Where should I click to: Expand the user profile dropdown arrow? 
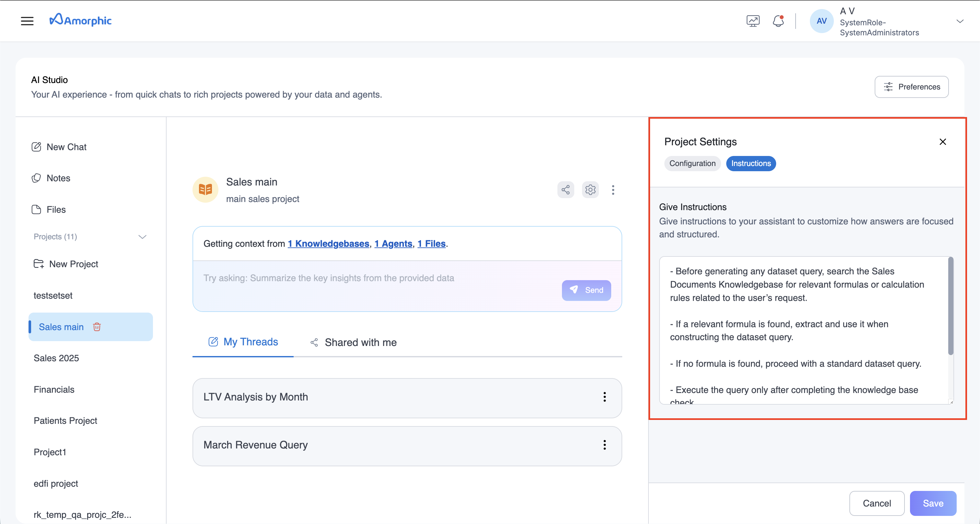point(960,21)
